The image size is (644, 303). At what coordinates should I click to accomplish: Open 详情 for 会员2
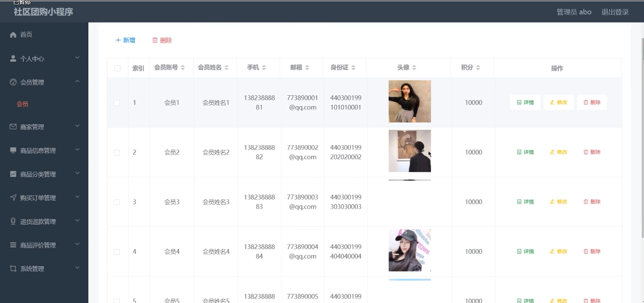point(525,152)
